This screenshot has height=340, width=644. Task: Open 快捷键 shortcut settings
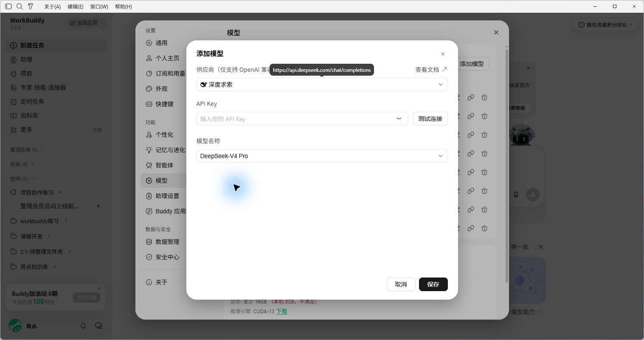(x=163, y=104)
